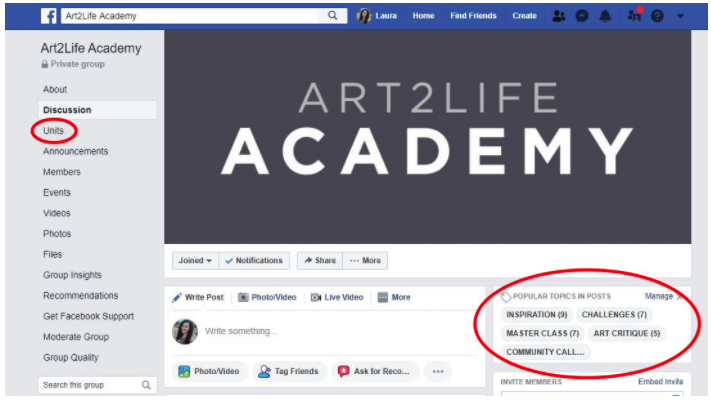711x400 pixels.
Task: Open the friend requests icon
Action: click(559, 16)
